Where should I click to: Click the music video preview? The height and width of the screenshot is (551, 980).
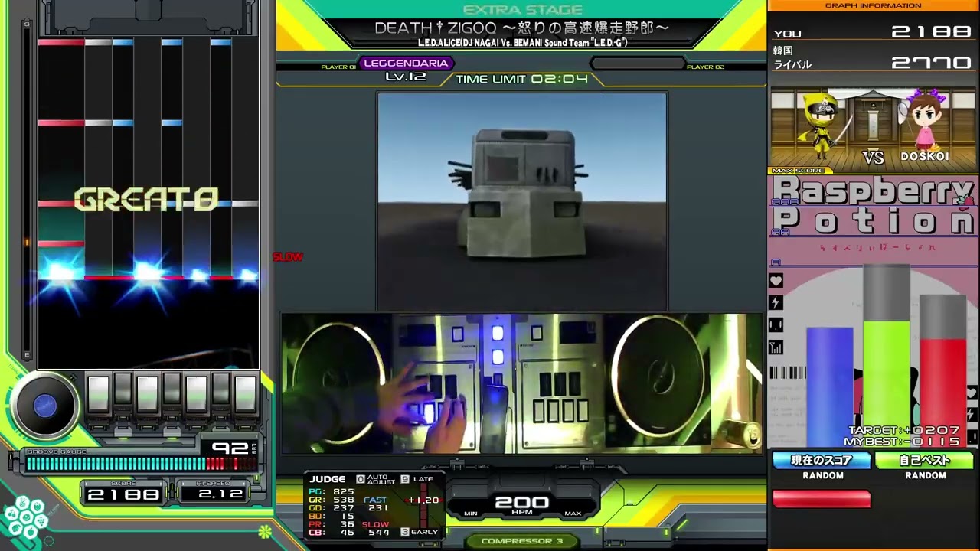[522, 201]
